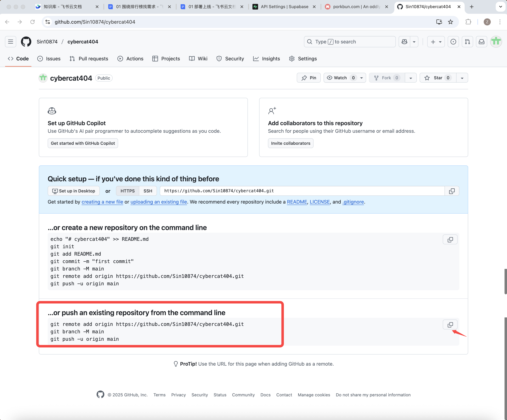The width and height of the screenshot is (507, 420).
Task: Open the Projects tab
Action: coord(166,59)
